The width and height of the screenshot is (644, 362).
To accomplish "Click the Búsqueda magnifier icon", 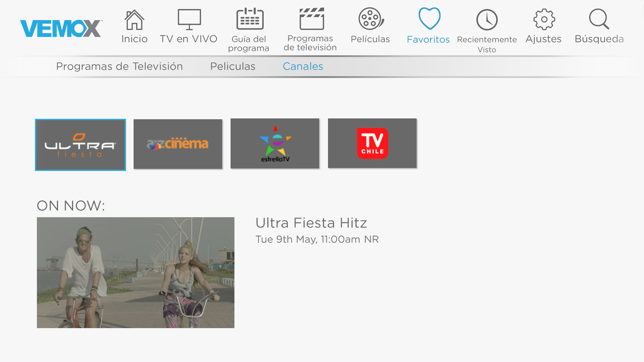I will pyautogui.click(x=599, y=19).
